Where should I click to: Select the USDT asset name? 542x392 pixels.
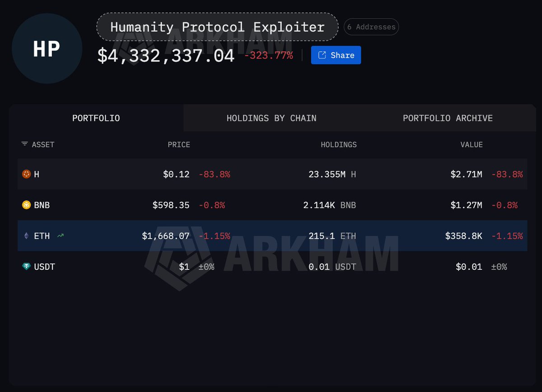pos(45,267)
